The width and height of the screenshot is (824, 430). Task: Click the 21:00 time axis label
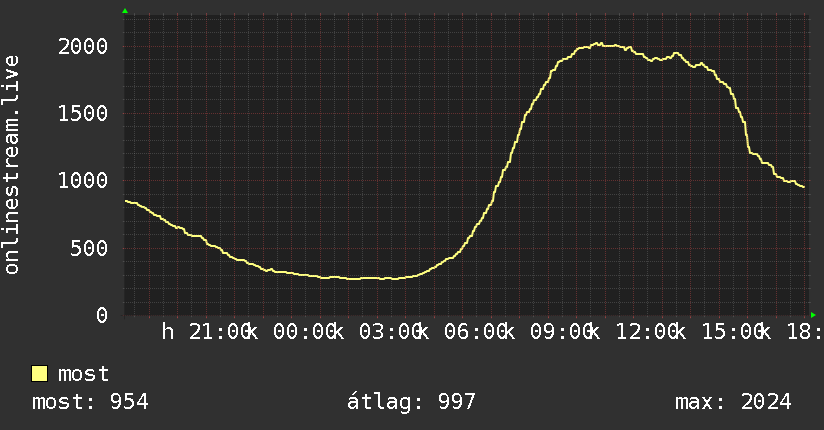pos(220,332)
